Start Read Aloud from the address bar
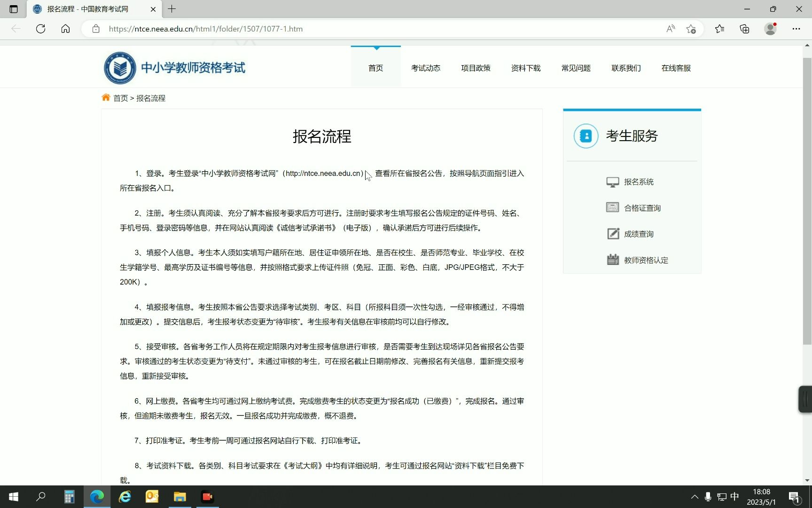 click(x=670, y=29)
